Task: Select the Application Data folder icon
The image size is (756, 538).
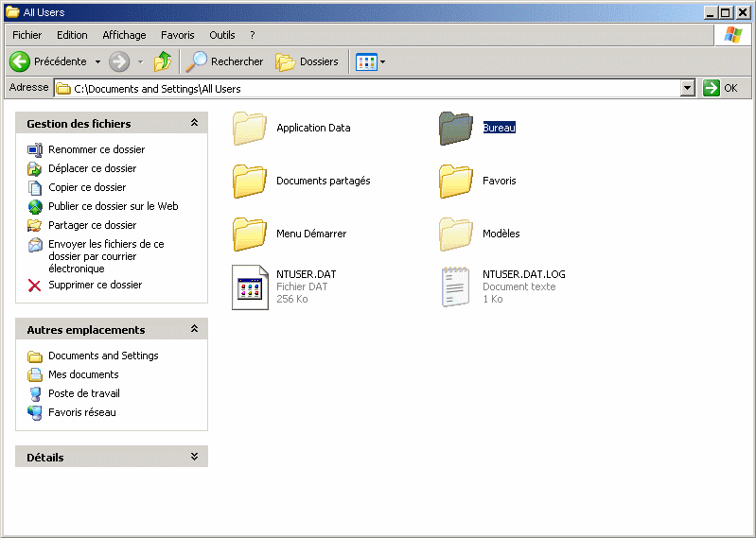Action: 249,129
